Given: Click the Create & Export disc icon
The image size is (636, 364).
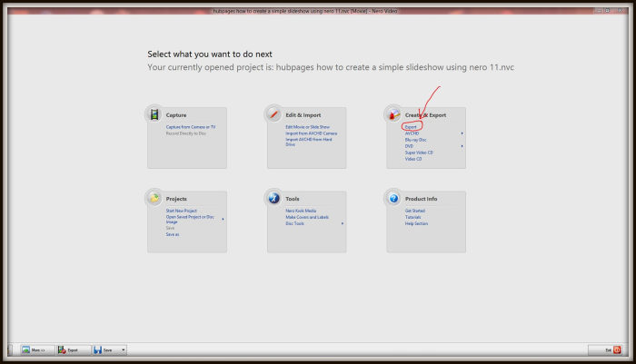Looking at the screenshot, I should pyautogui.click(x=393, y=114).
